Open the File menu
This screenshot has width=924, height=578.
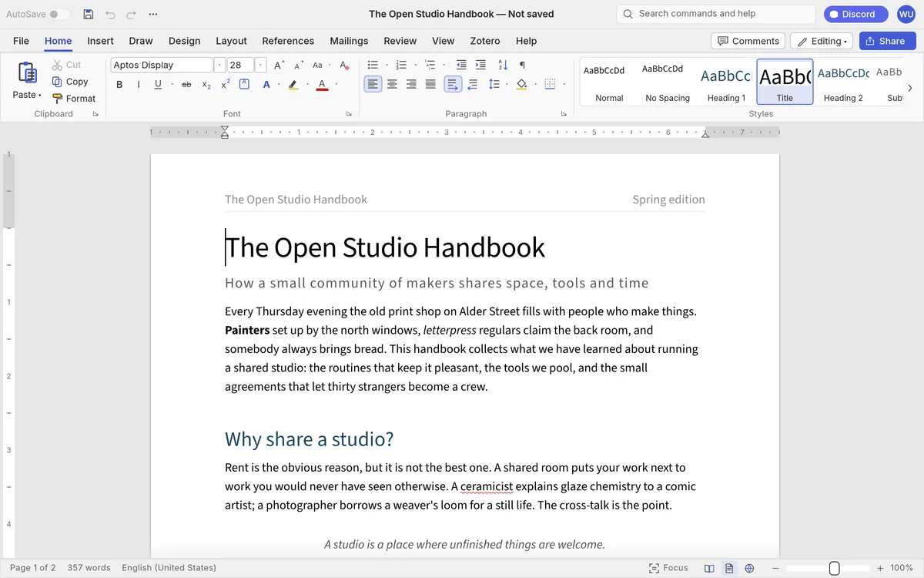(x=21, y=41)
